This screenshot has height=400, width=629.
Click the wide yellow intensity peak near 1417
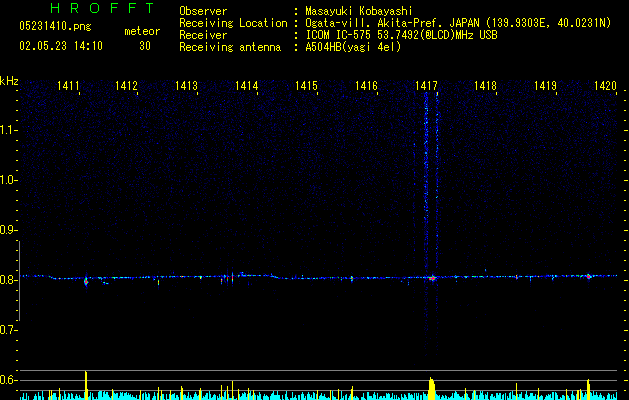coord(431,388)
